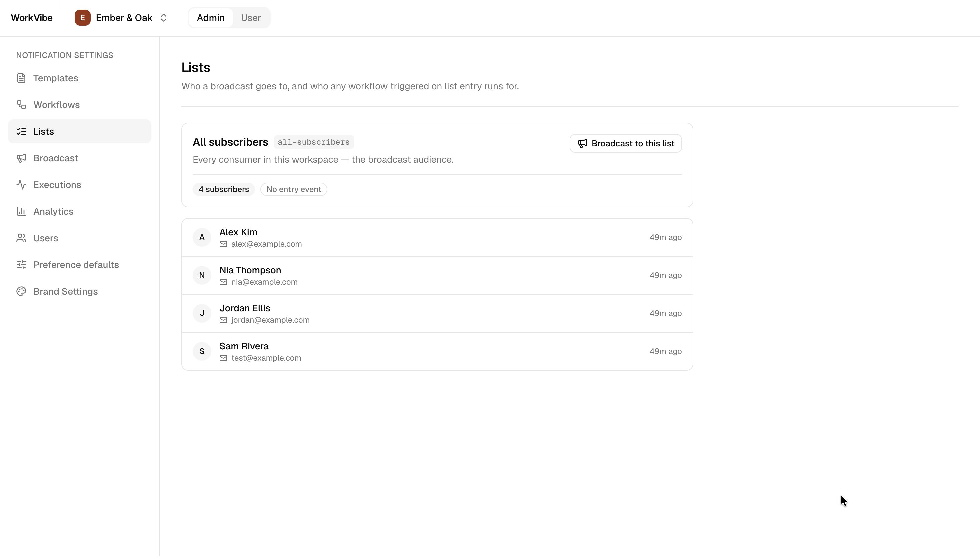Viewport: 980px width, 556px height.
Task: Click the Ember & Oak workspace avatar
Action: 82,18
